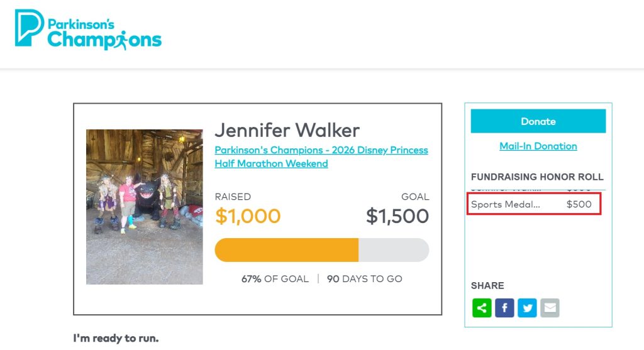
Task: Share the page on Twitter
Action: pyautogui.click(x=527, y=308)
